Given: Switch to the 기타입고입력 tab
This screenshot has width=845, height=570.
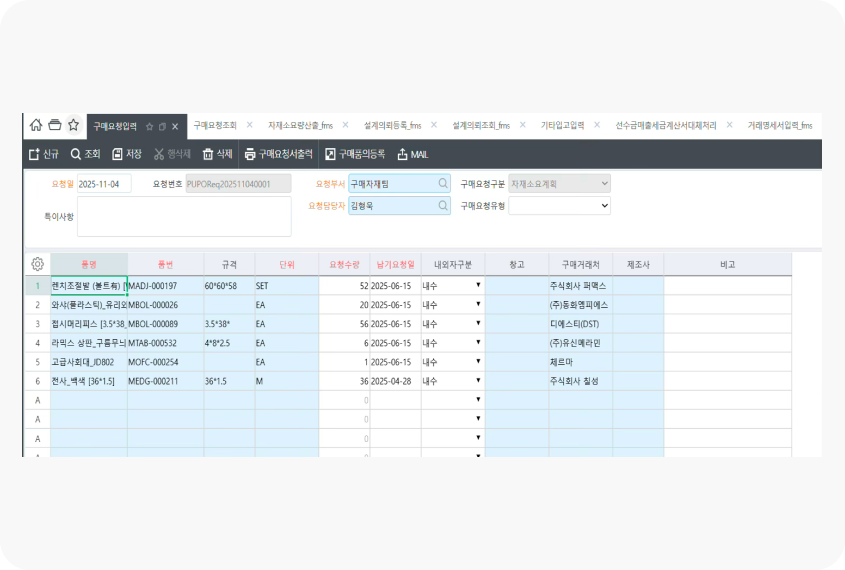Looking at the screenshot, I should (x=562, y=126).
